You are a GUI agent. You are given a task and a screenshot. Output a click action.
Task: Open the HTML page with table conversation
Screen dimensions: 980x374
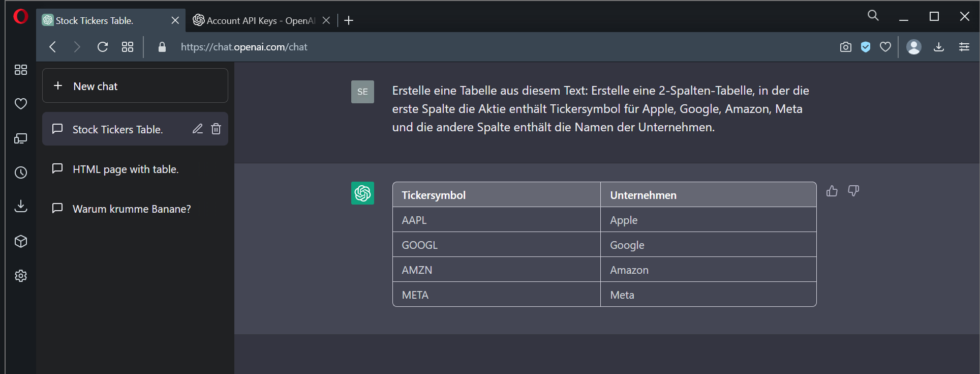click(x=135, y=169)
